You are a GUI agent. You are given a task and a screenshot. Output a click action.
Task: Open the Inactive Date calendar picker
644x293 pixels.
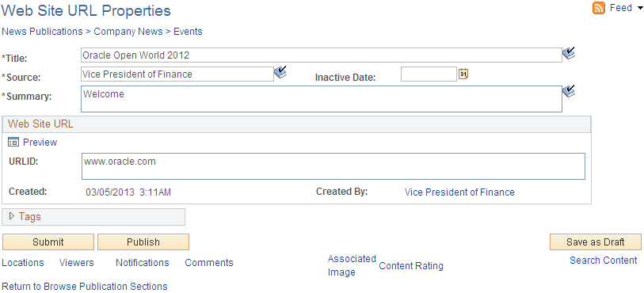pyautogui.click(x=463, y=74)
